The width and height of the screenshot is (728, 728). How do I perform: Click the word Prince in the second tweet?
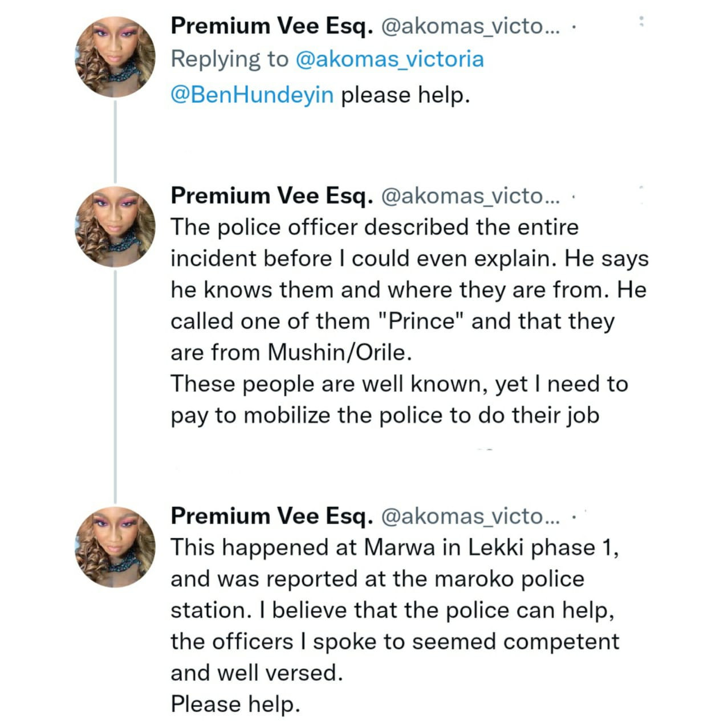[423, 320]
